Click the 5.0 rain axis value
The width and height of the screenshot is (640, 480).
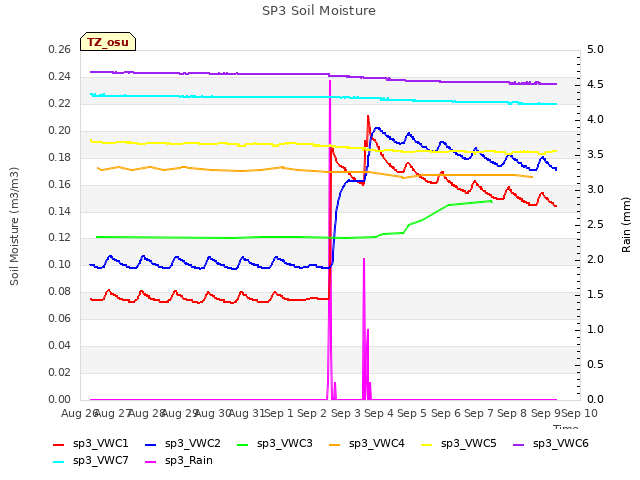point(595,50)
